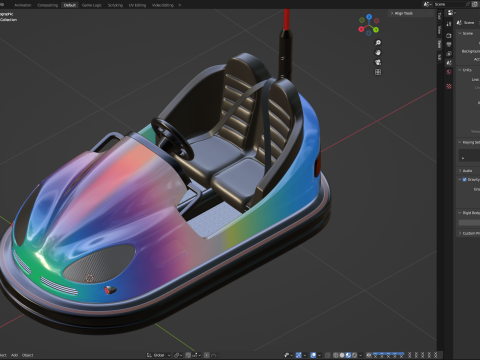Open the Tool properties tab icon
The image size is (480, 360).
click(x=449, y=24)
